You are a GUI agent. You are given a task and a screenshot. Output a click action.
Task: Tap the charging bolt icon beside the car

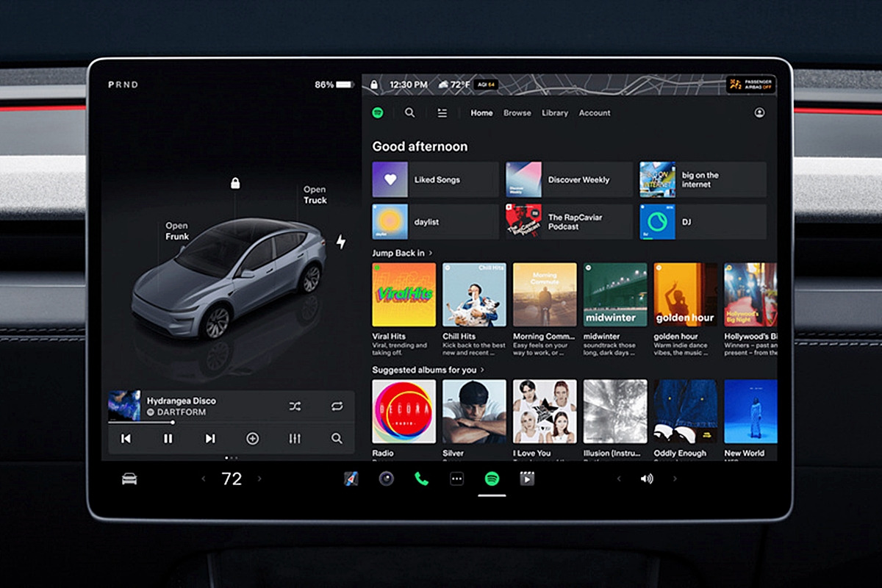tap(341, 242)
